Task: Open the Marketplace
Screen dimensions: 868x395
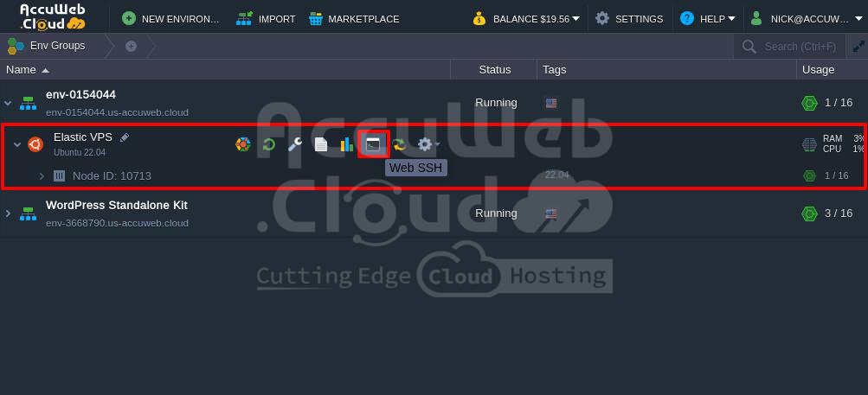Action: 354,19
